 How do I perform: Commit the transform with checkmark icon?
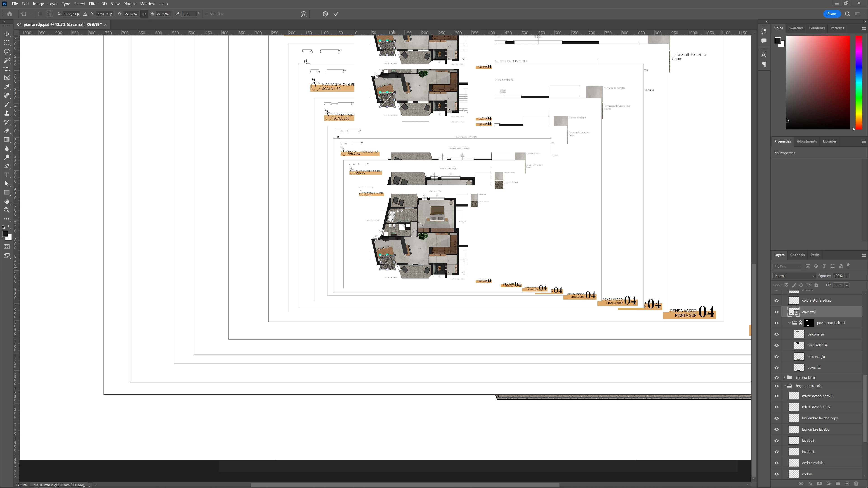(x=336, y=14)
